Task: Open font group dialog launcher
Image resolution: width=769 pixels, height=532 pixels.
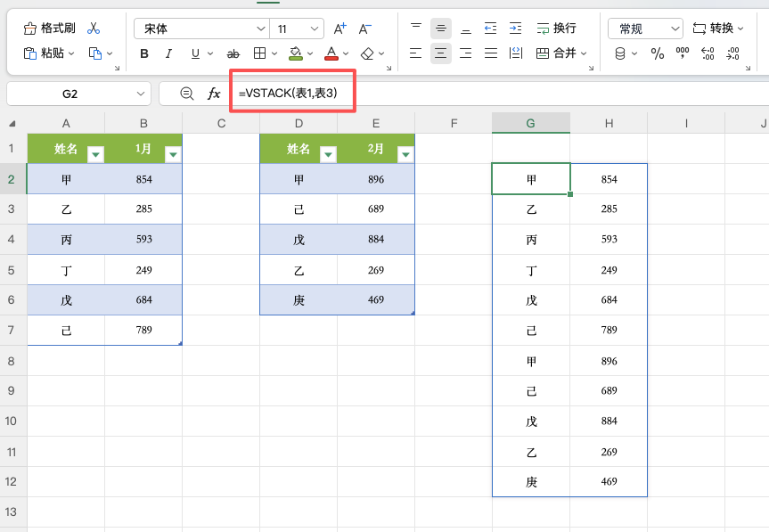Action: [389, 68]
